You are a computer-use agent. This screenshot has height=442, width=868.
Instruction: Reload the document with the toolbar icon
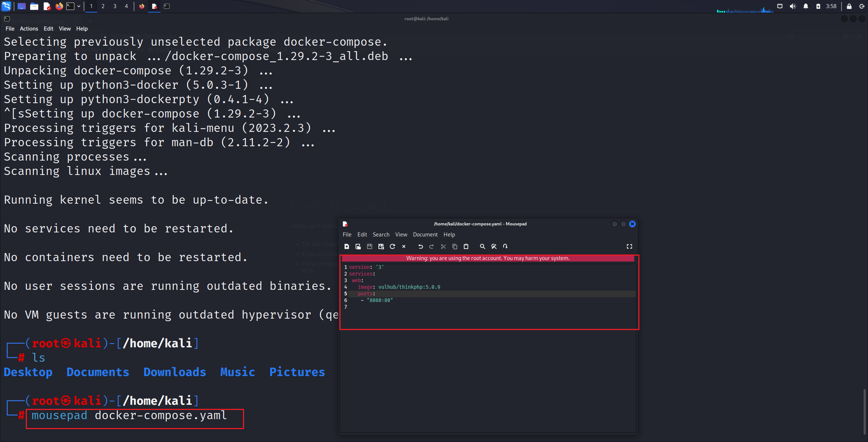392,246
